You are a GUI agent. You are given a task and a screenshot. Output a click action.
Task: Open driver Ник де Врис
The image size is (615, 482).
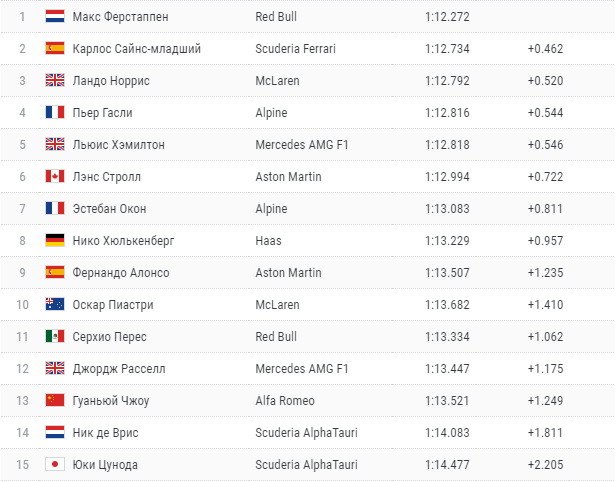[x=106, y=433]
